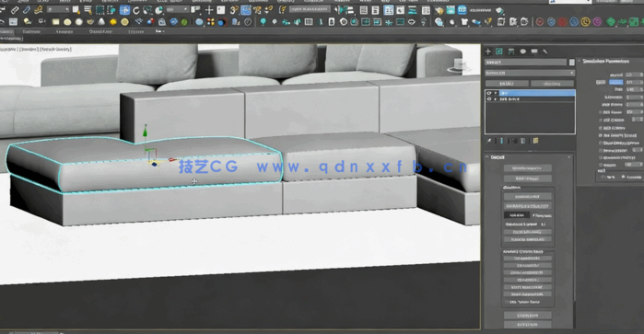Image resolution: width=644 pixels, height=334 pixels.
Task: Toggle the highlighted Ribbon icon
Action: 388,10
